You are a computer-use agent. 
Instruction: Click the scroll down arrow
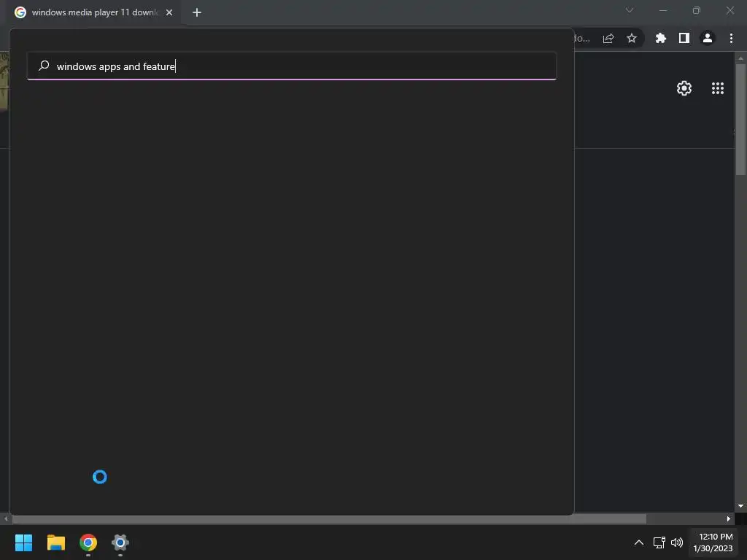(x=740, y=506)
